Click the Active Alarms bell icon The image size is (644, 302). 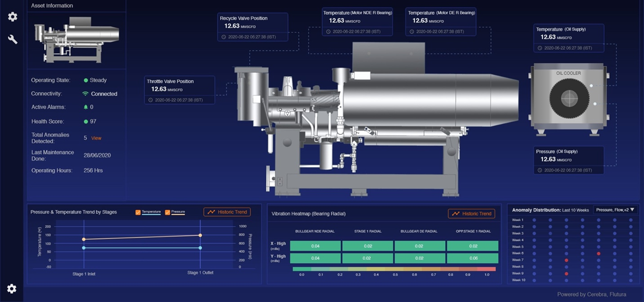coord(86,107)
